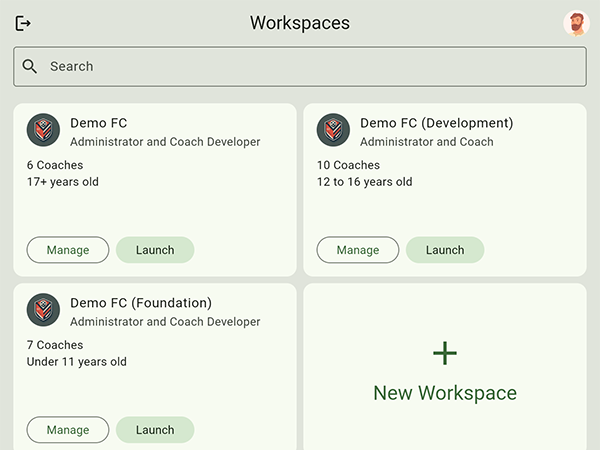Click the Workspaces page heading
600x450 pixels.
tap(300, 23)
